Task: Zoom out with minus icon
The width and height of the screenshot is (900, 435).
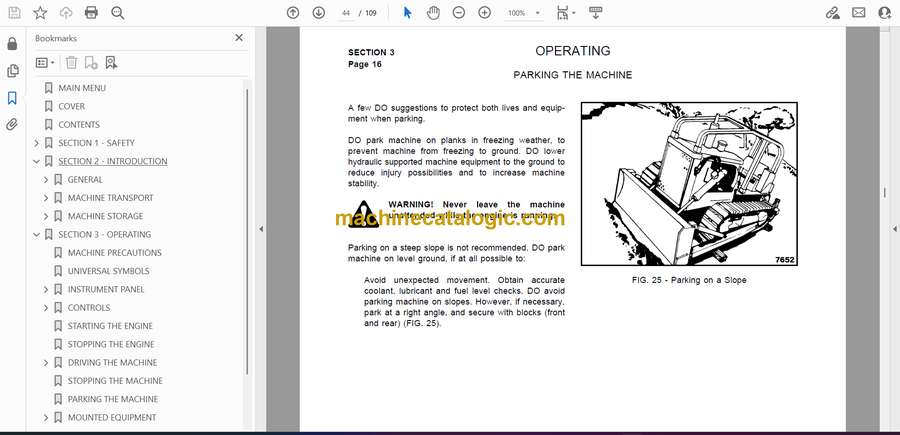Action: (459, 13)
